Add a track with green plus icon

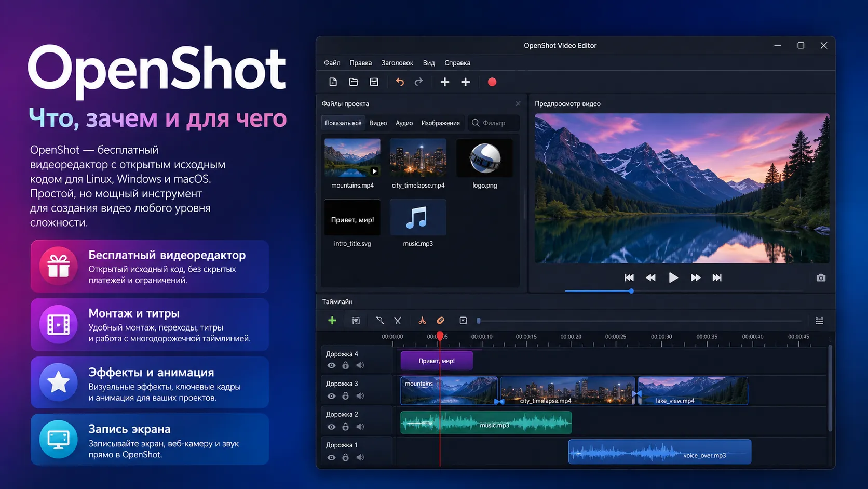tap(332, 321)
